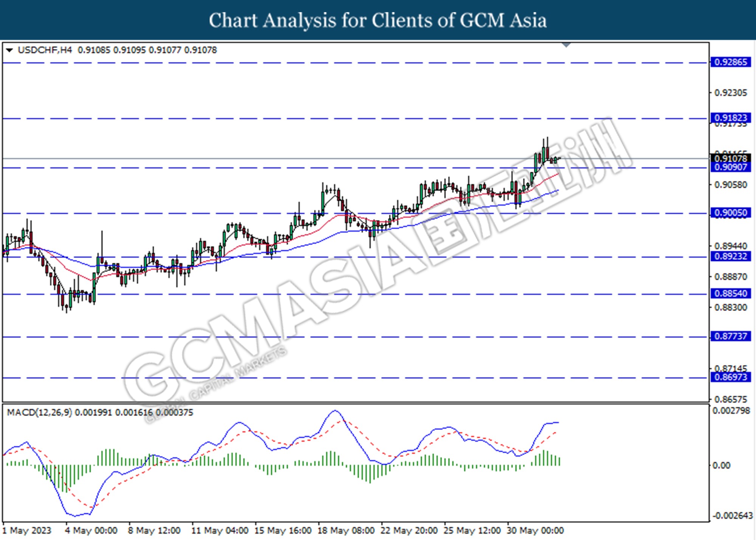Click the 11 May 04:00 date label
The width and height of the screenshot is (756, 540).
point(220,531)
